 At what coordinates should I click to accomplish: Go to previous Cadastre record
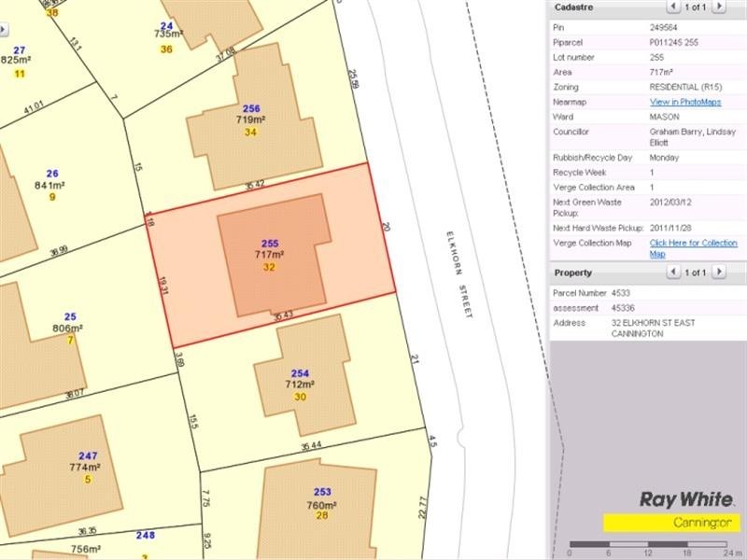tap(675, 7)
